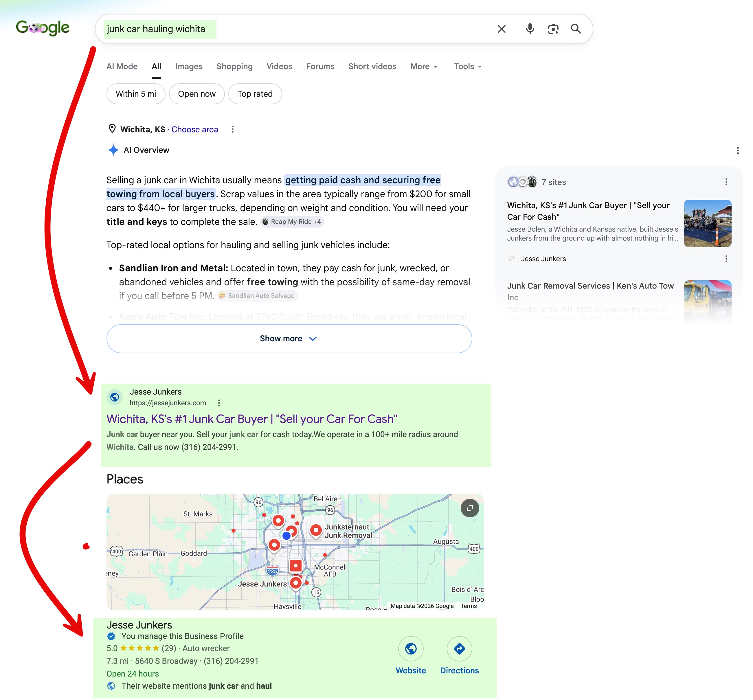Open the 'Wichita, KS's #1 Junk Car Buyer' source card title

pyautogui.click(x=588, y=211)
